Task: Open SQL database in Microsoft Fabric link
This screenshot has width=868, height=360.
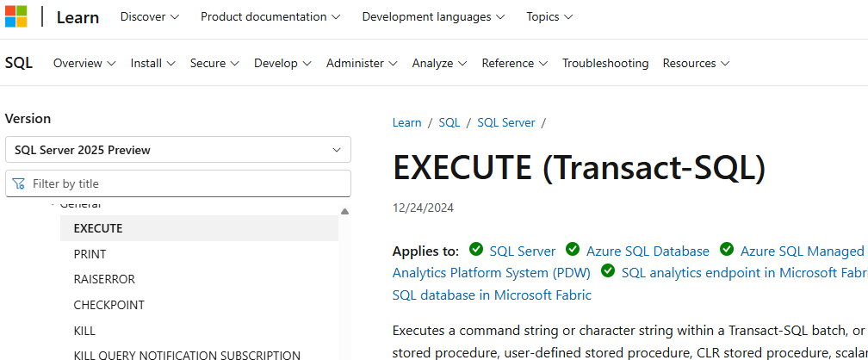Action: (x=493, y=295)
